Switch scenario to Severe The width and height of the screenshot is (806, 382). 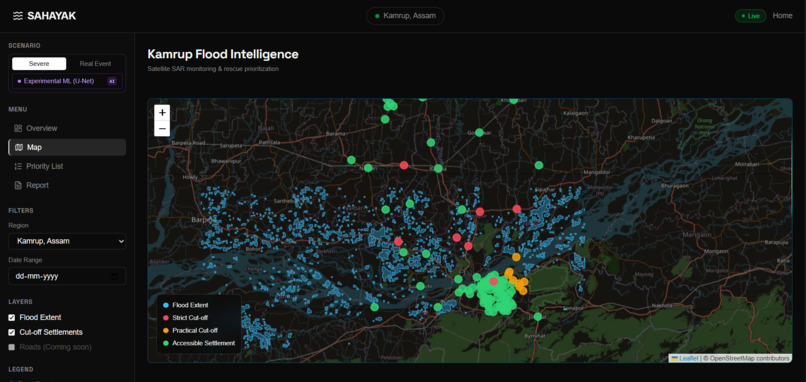(x=39, y=64)
